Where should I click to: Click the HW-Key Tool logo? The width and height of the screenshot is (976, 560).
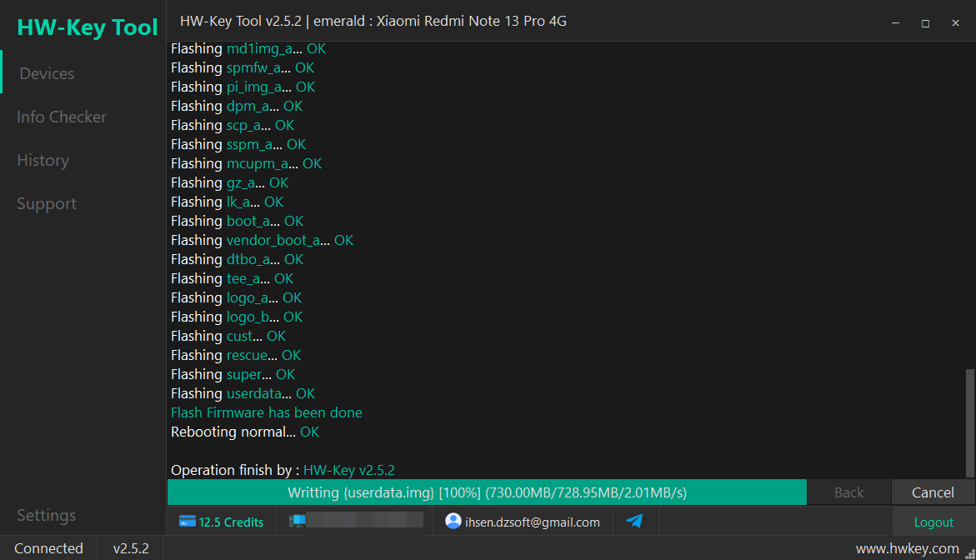coord(88,27)
